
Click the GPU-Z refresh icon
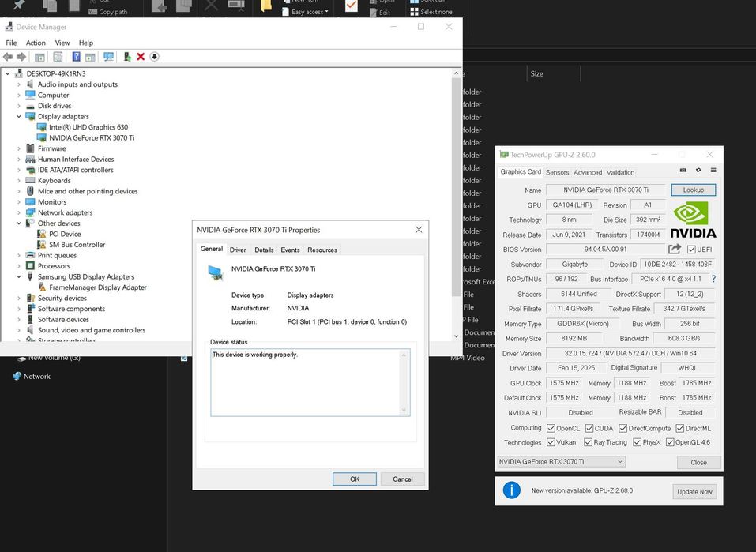698,171
